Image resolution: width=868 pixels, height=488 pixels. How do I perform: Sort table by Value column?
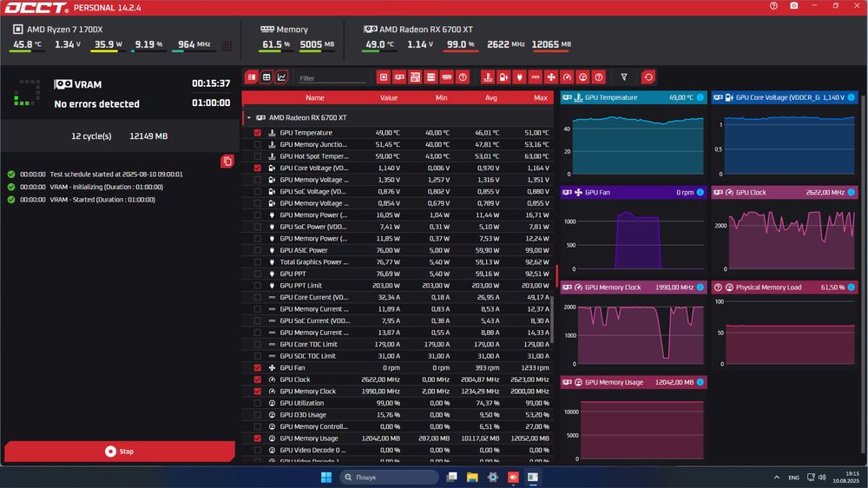point(389,98)
